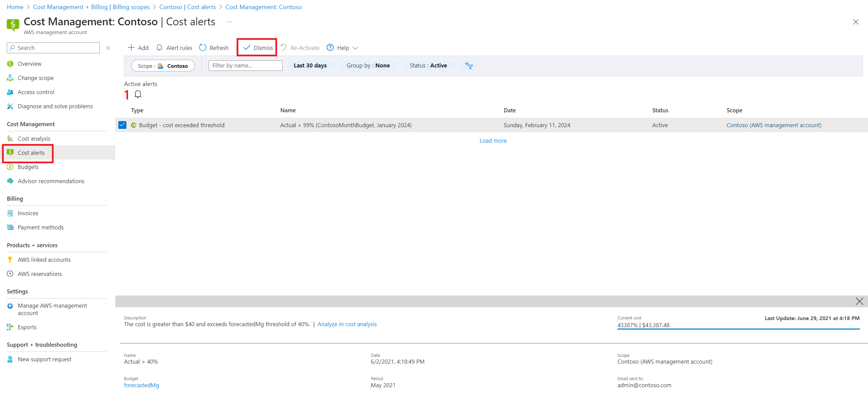
Task: Select Invoices under Billing
Action: click(x=28, y=213)
